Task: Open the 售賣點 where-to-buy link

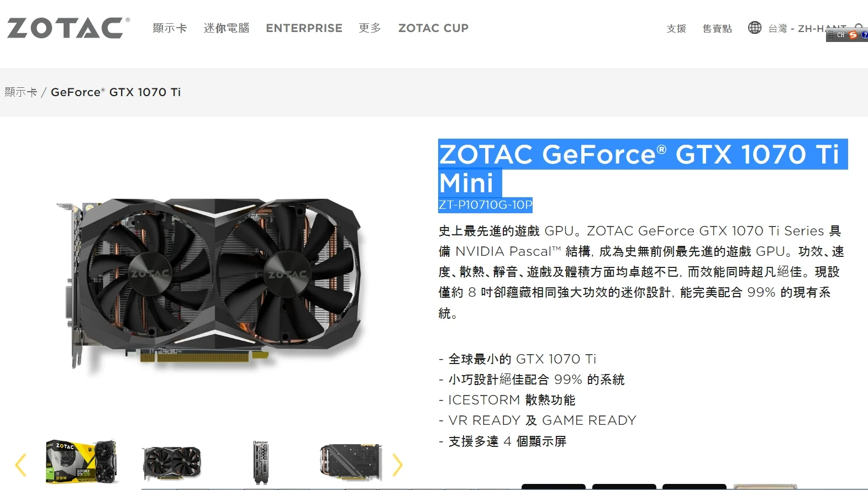Action: pos(717,29)
